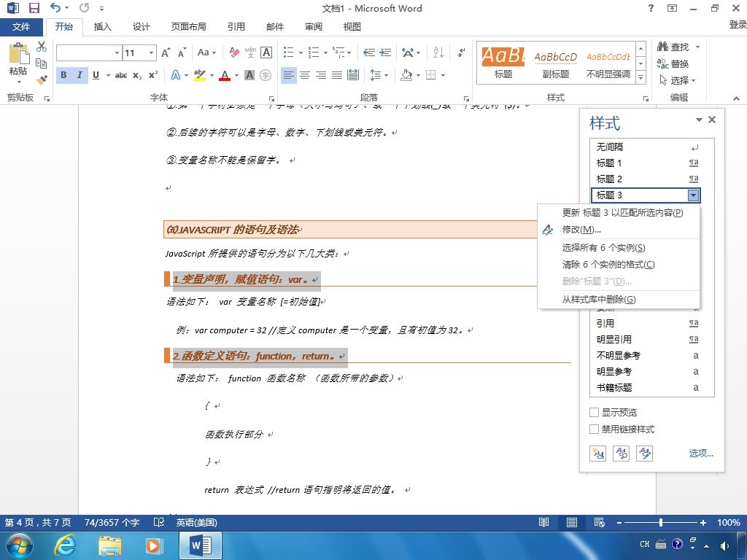The width and height of the screenshot is (747, 560).
Task: Click the 选项... link in styles pane
Action: 701,454
